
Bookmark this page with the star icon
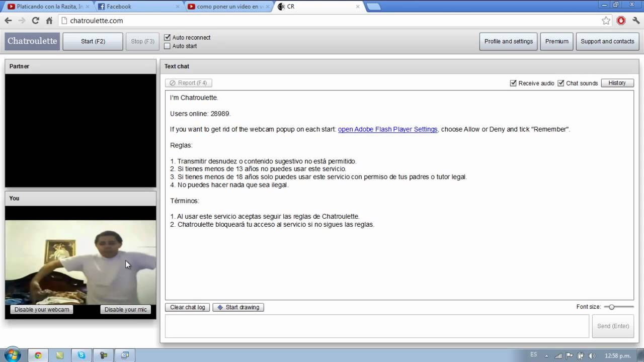pyautogui.click(x=606, y=21)
